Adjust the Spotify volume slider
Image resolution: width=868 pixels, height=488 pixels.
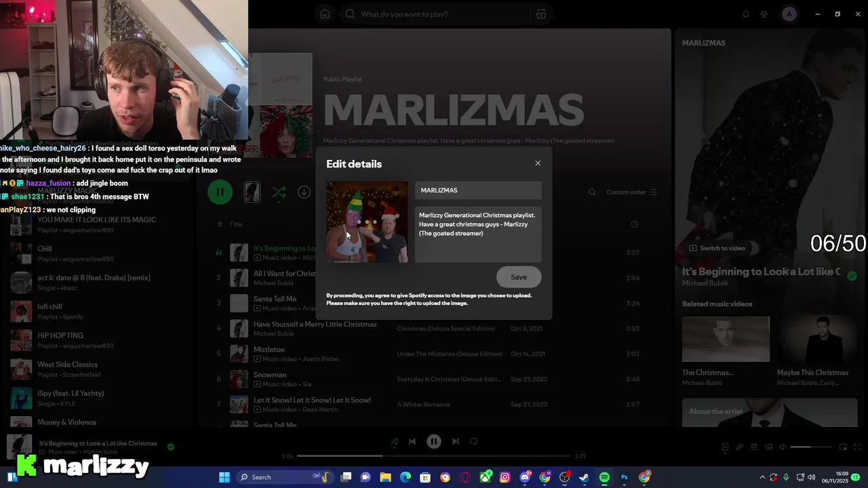tap(810, 447)
